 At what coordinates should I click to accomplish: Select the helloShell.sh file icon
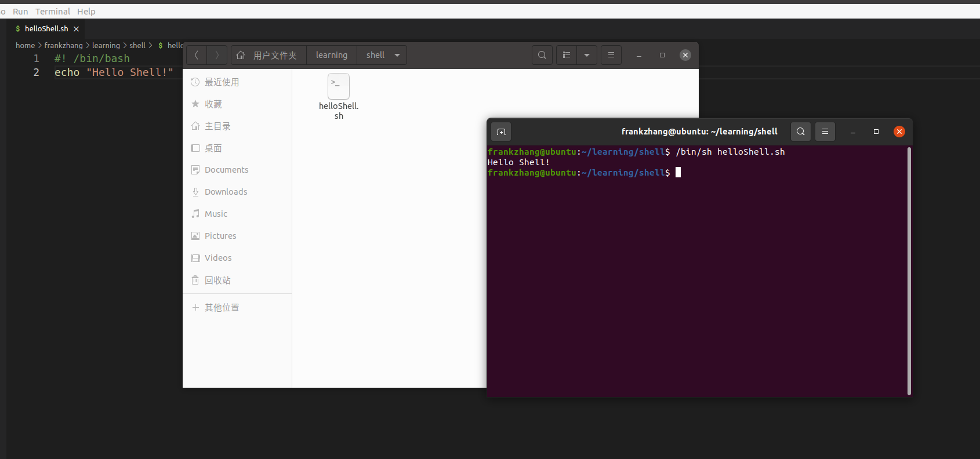339,87
